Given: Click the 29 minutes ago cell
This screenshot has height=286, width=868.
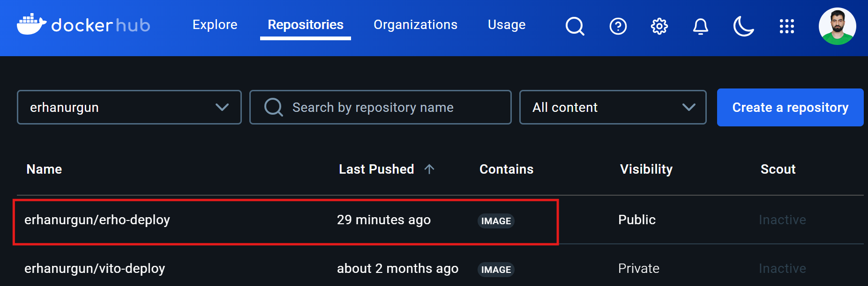Looking at the screenshot, I should click(384, 220).
